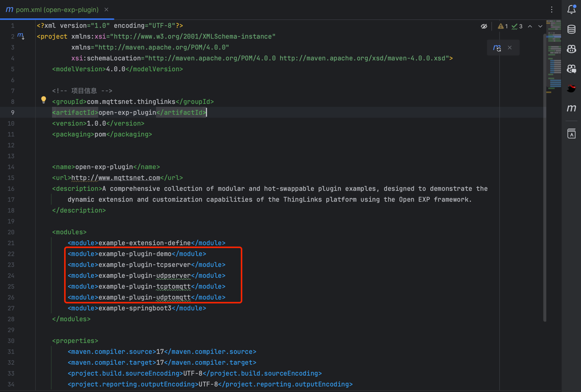Click the opening properties tag
This screenshot has width=581, height=392.
point(75,341)
